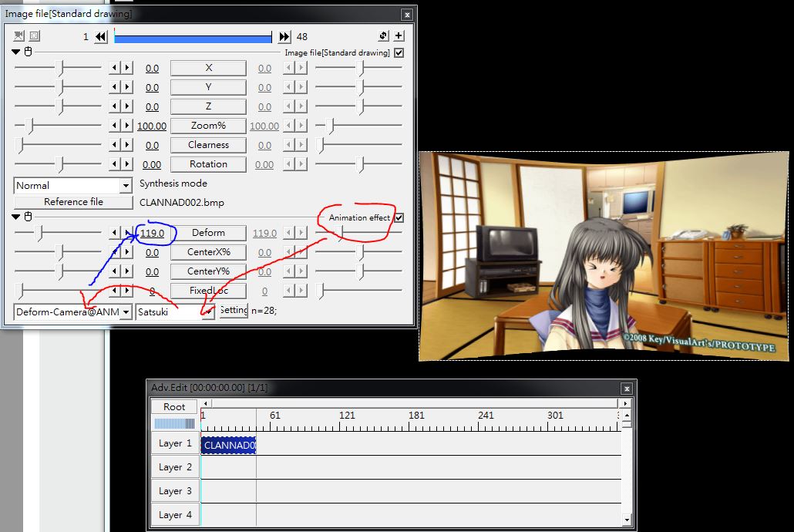Increase Z value with right arrow
Screen dimensions: 794x532
pyautogui.click(x=127, y=106)
